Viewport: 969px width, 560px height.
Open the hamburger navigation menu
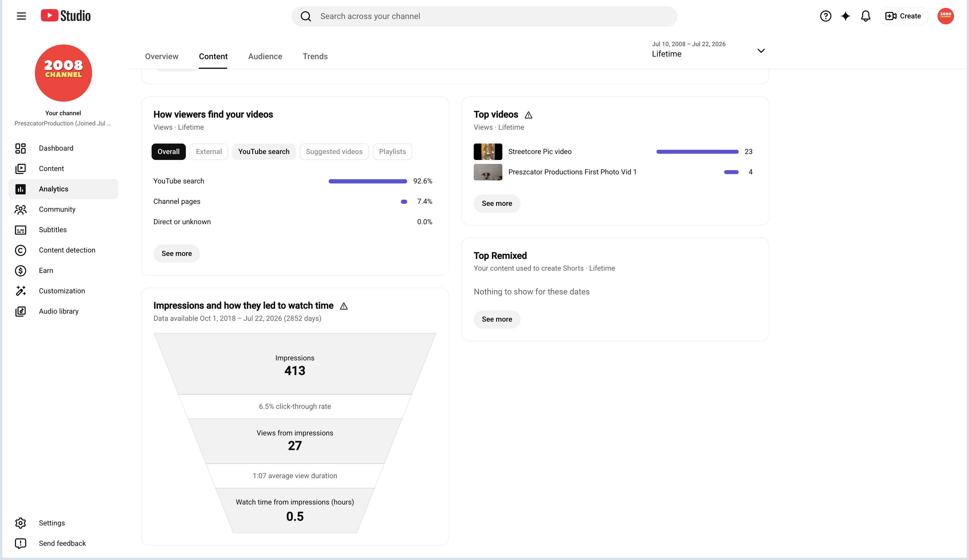point(21,16)
